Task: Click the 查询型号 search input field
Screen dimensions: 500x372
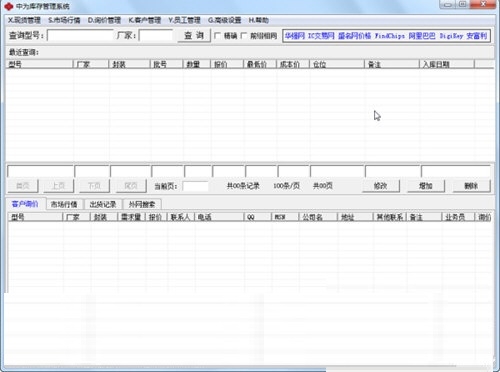Action: (x=80, y=35)
